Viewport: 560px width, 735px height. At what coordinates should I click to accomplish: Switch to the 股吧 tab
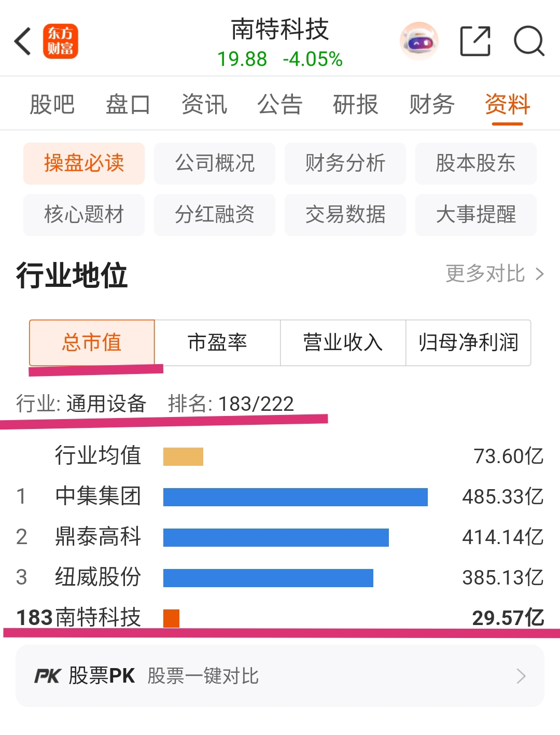click(52, 104)
